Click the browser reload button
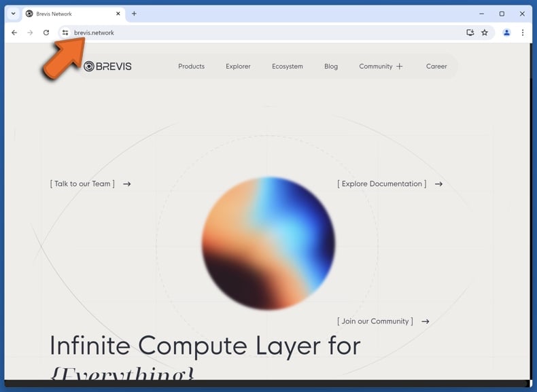Image resolution: width=537 pixels, height=392 pixels. (46, 33)
